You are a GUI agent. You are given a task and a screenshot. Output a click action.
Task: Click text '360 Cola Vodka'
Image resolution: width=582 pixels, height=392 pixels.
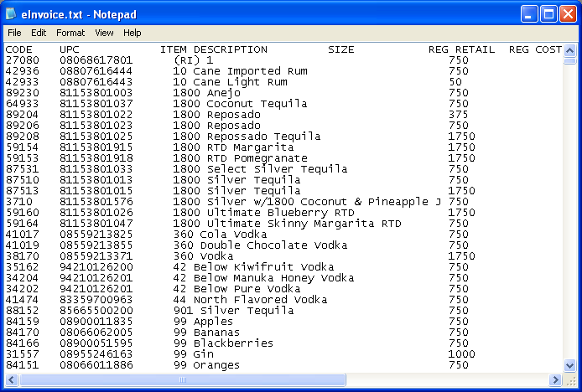220,235
